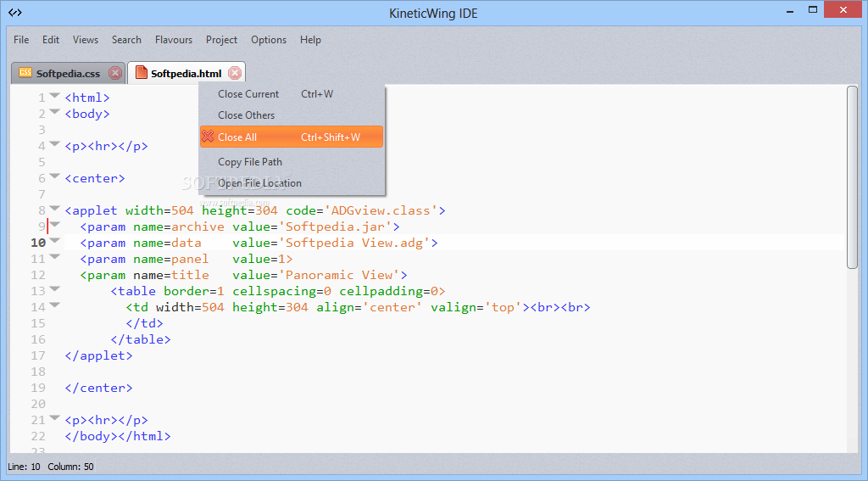The width and height of the screenshot is (868, 481).
Task: Click line number 12 in the gutter
Action: (x=38, y=275)
